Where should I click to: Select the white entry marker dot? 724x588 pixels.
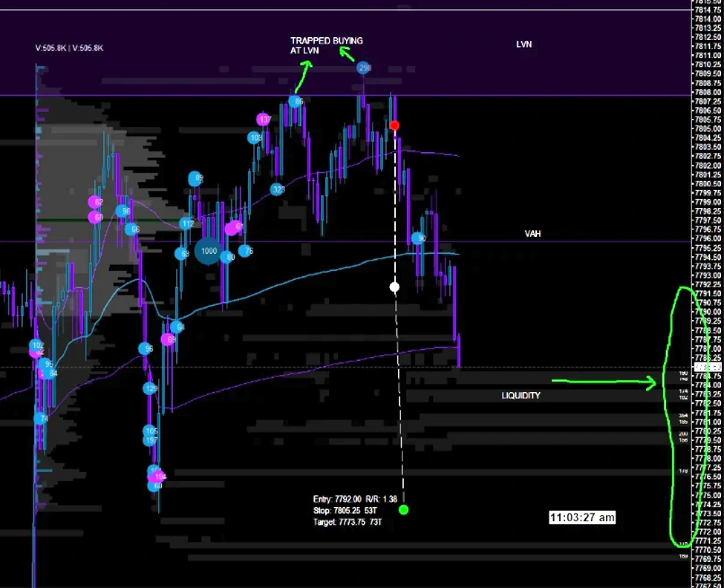tap(394, 287)
